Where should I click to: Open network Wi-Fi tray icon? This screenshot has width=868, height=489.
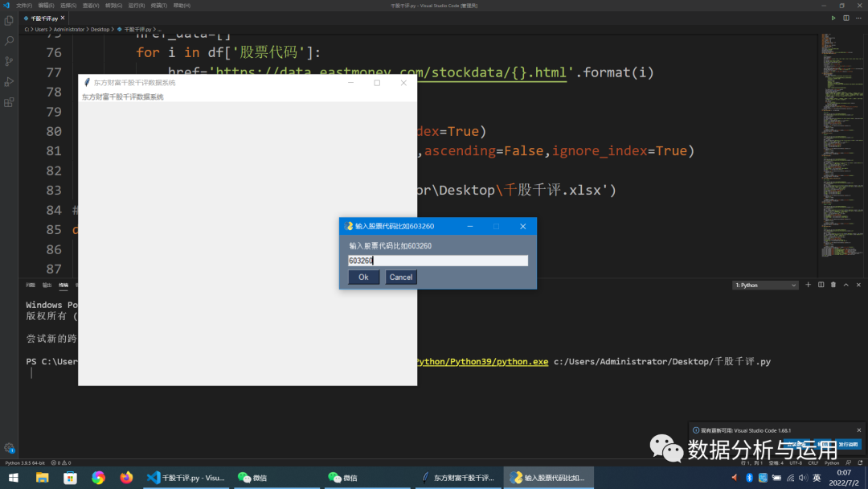[x=791, y=478]
